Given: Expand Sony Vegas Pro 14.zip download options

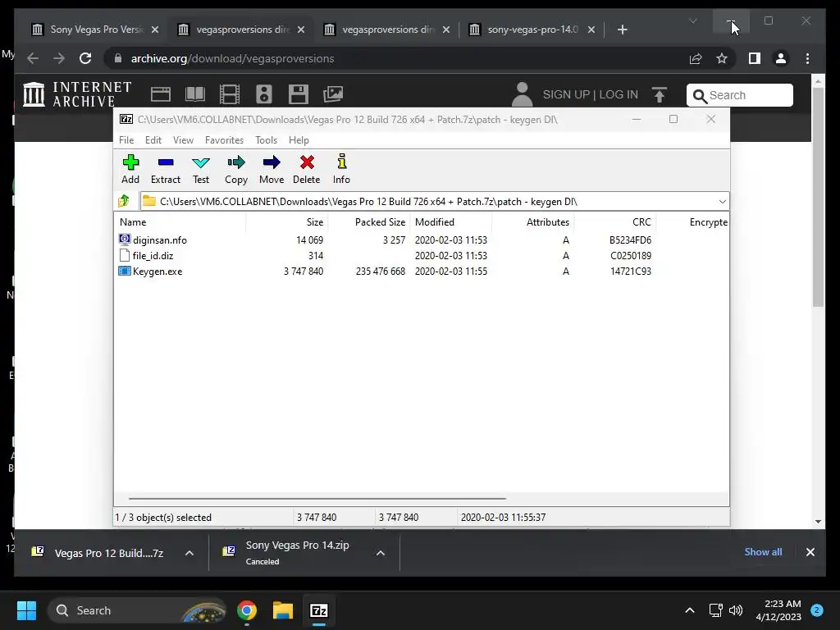Looking at the screenshot, I should pos(381,553).
